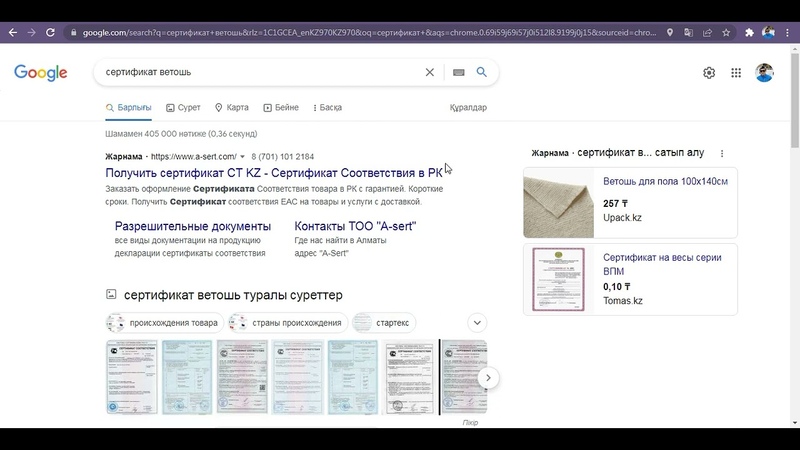This screenshot has width=800, height=450.
Task: Open Chrome profile avatar in toolbar
Action: 768,33
